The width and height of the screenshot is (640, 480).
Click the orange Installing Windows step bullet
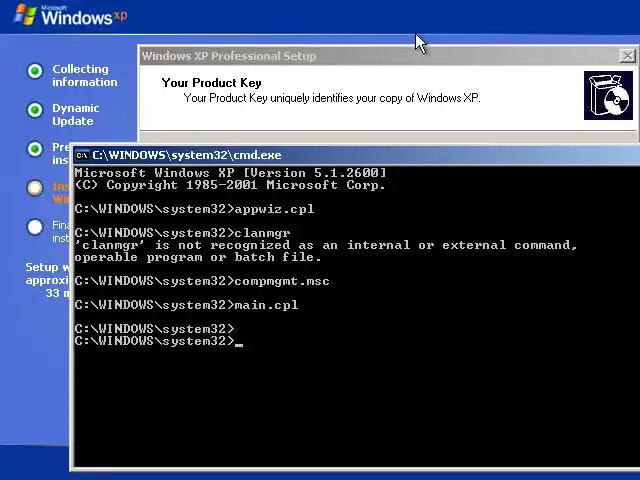click(x=35, y=188)
